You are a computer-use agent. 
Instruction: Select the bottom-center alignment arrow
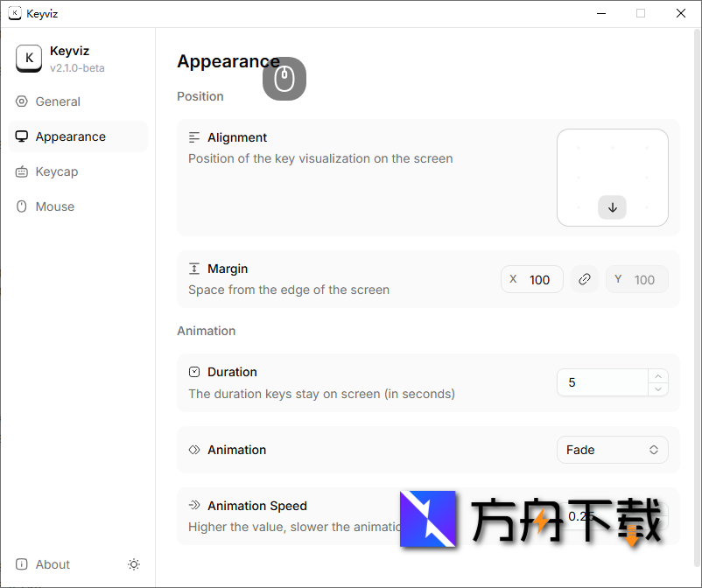(x=613, y=207)
